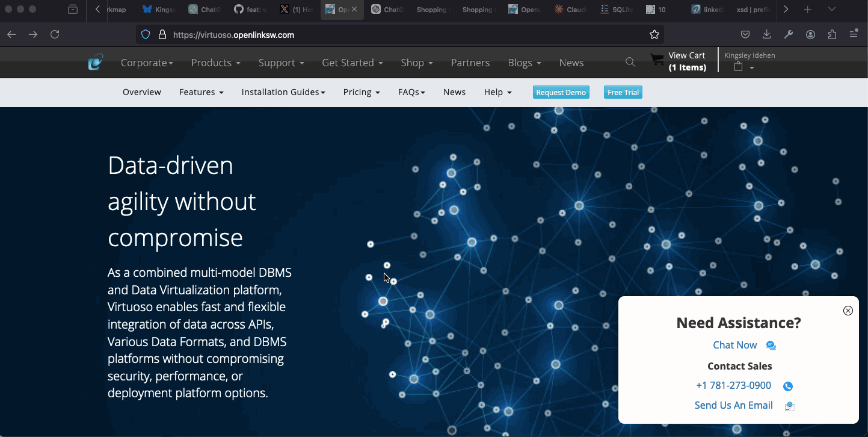Switch to the Kingsley Bluesky tab
This screenshot has width=868, height=437.
pyautogui.click(x=159, y=10)
